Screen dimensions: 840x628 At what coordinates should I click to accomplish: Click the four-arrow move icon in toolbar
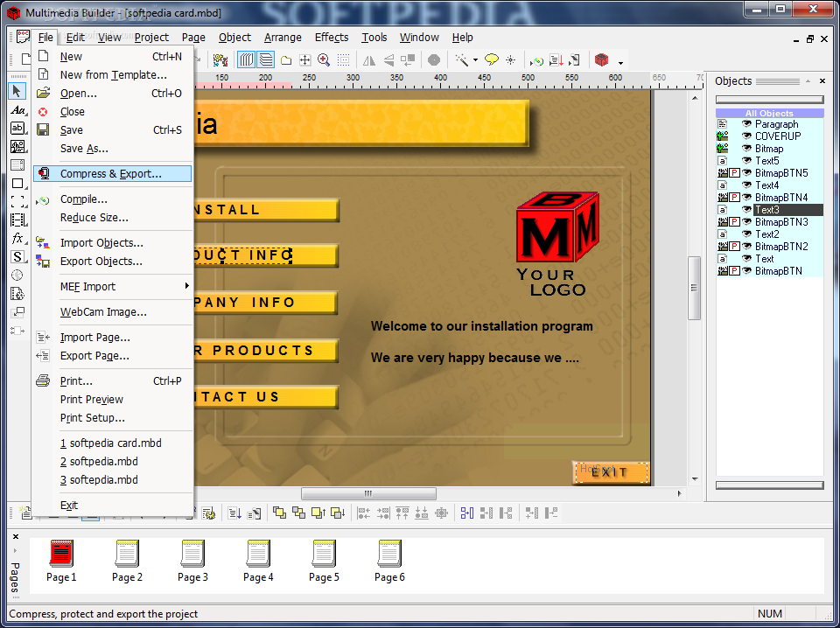[304, 60]
